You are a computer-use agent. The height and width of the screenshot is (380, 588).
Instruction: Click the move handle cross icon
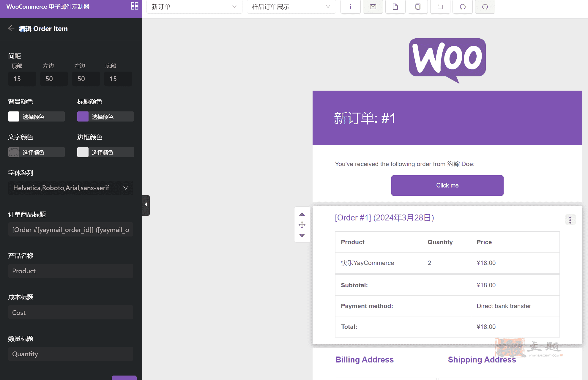302,225
